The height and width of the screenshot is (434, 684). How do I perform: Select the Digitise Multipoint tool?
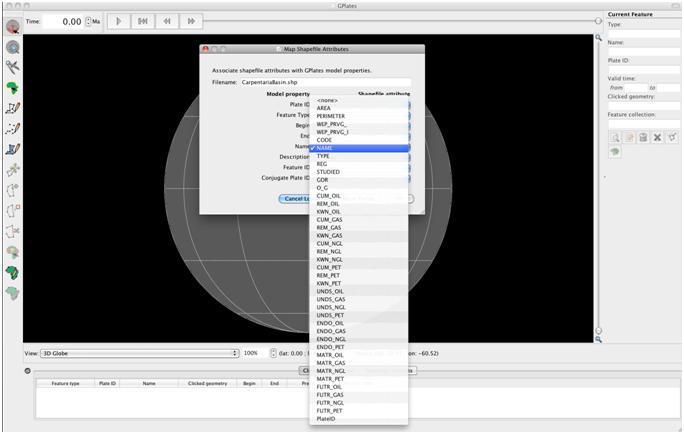pyautogui.click(x=13, y=128)
